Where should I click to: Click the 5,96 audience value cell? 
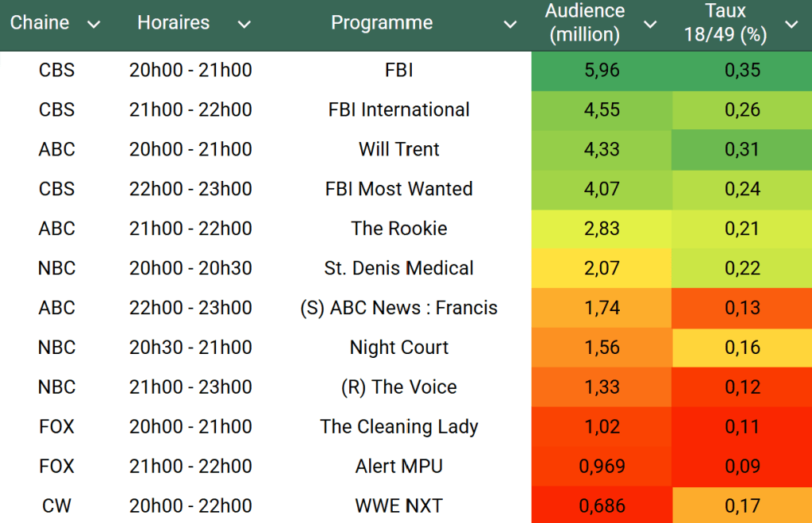[x=602, y=71]
